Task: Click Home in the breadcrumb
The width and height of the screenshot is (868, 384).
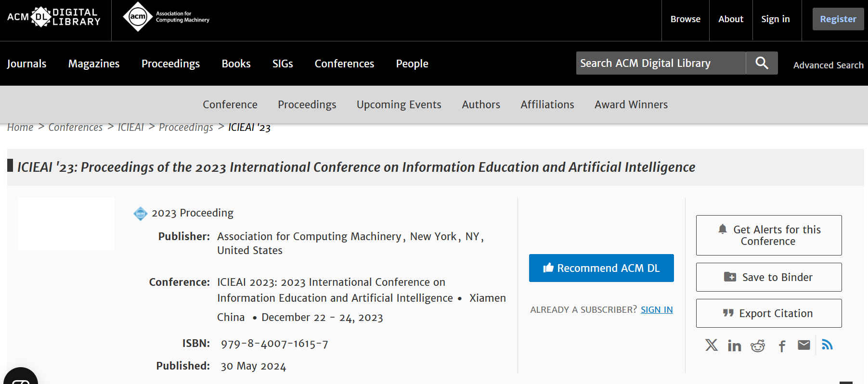Action: tap(20, 127)
